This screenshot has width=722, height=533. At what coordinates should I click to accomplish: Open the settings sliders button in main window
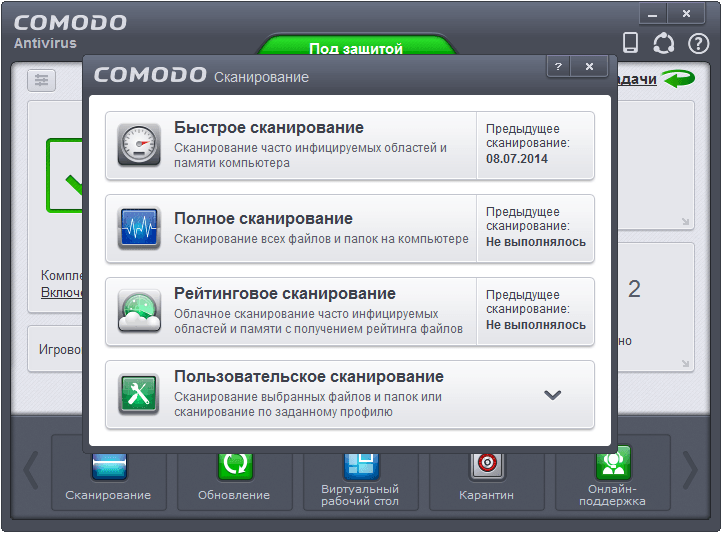41,81
